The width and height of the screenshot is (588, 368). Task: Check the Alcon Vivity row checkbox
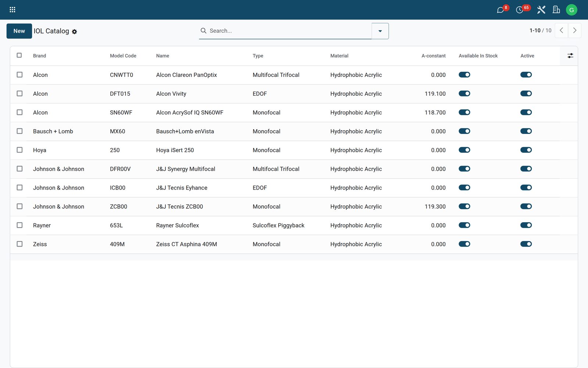(19, 93)
